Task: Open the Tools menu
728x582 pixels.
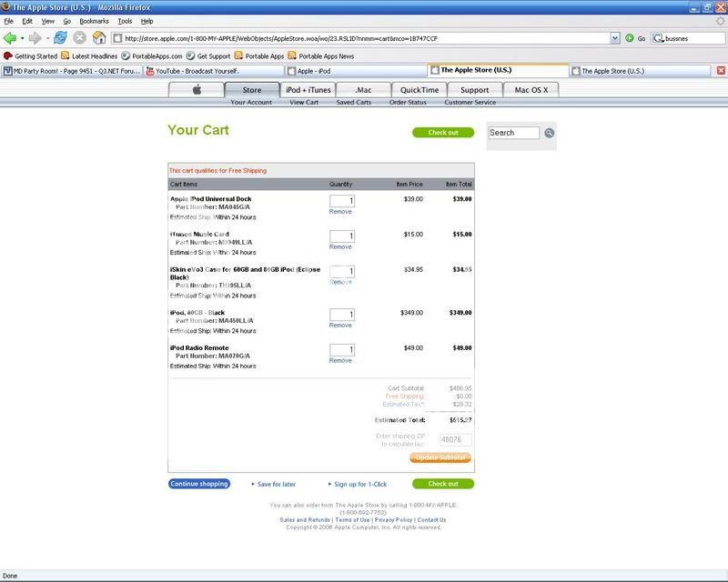Action: pos(125,20)
